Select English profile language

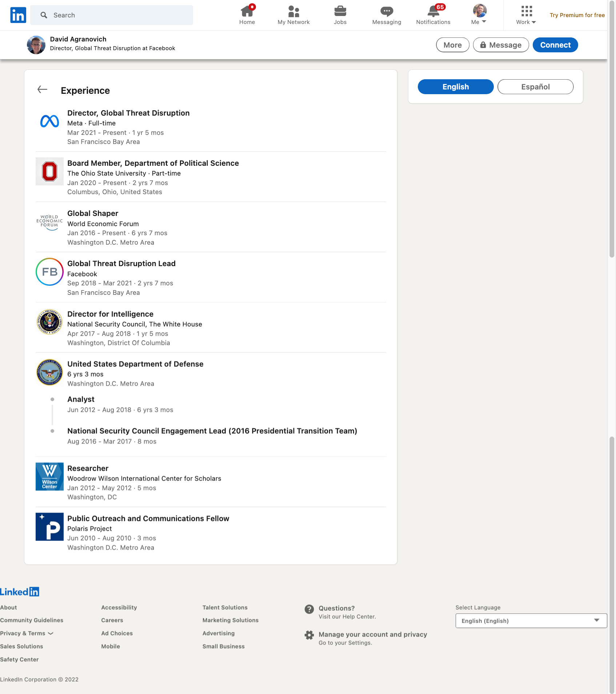point(455,87)
